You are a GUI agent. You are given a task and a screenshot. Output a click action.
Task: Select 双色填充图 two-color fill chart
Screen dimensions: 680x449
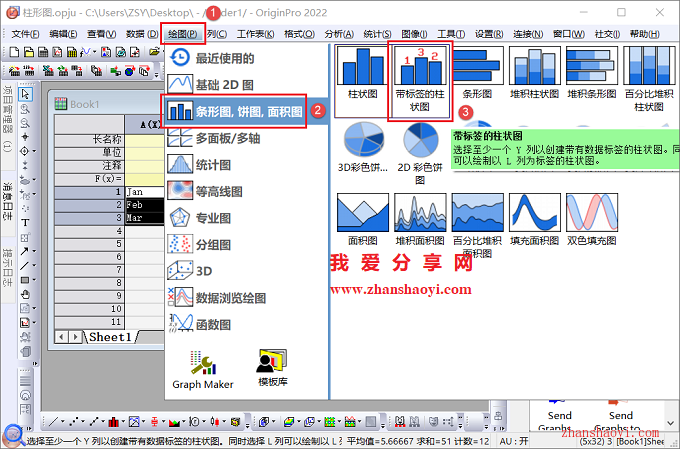pos(592,220)
